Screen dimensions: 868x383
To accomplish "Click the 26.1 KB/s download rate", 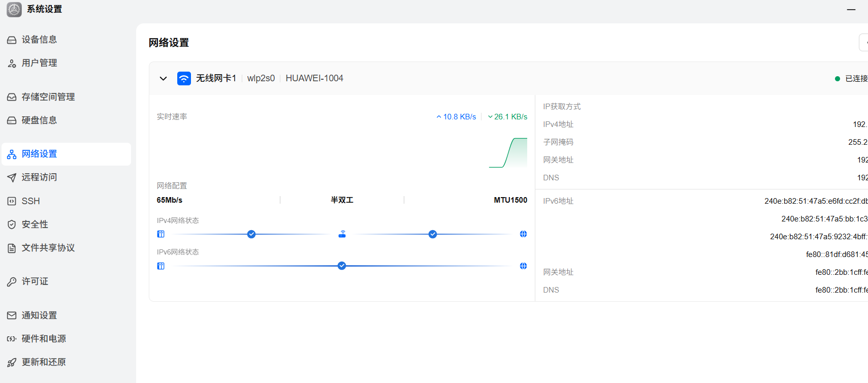I will (x=511, y=117).
